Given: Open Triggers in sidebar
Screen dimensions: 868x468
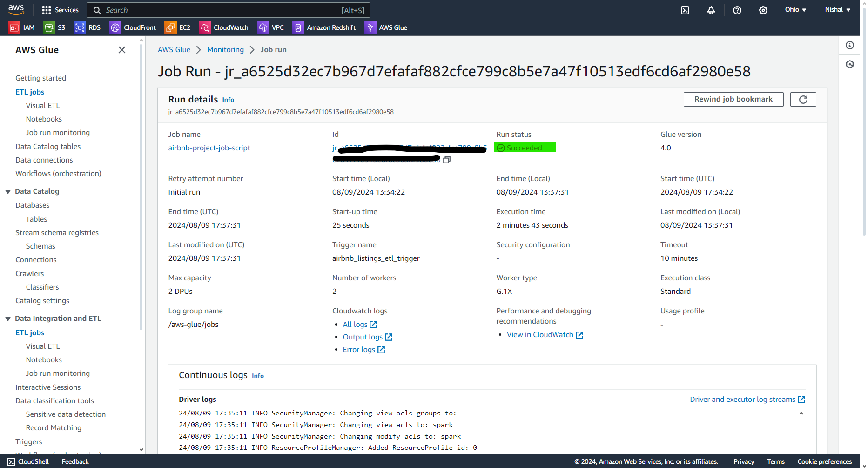Looking at the screenshot, I should tap(28, 442).
